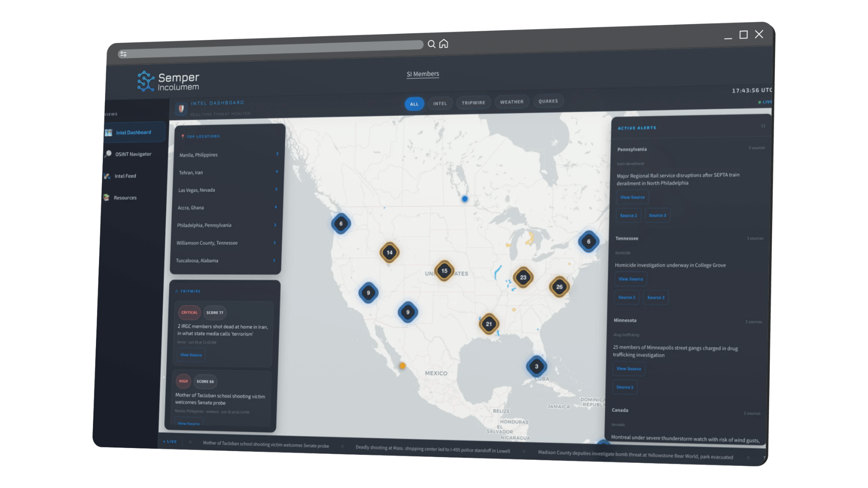Viewport: 868px width, 488px height.
Task: Select map cluster marker 14
Action: pyautogui.click(x=389, y=252)
